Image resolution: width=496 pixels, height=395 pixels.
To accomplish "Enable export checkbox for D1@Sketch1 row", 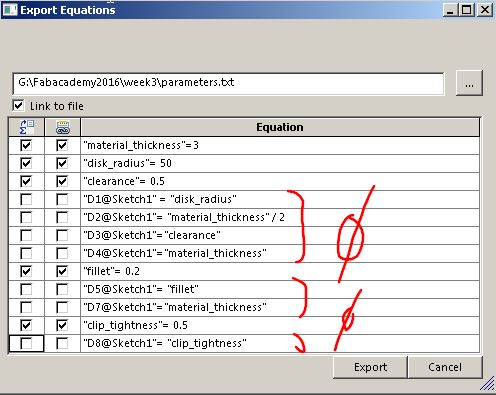I will click(26, 199).
